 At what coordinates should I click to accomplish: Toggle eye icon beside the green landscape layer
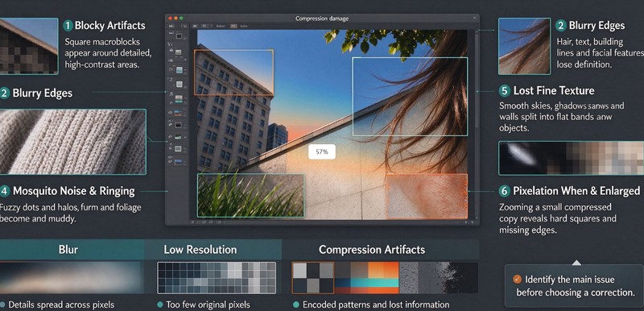(170, 136)
